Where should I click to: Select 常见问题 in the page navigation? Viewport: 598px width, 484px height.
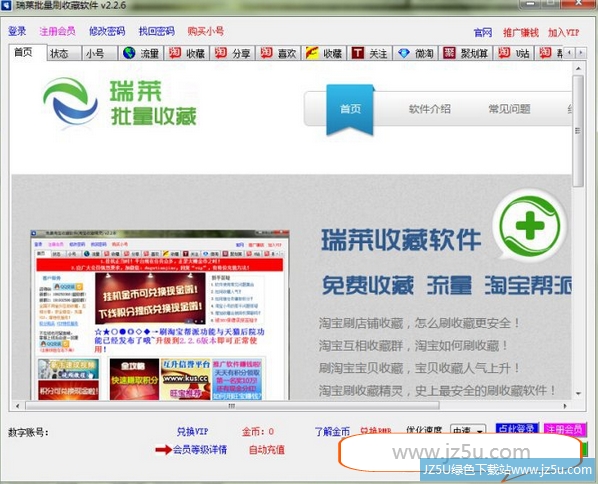tap(509, 109)
